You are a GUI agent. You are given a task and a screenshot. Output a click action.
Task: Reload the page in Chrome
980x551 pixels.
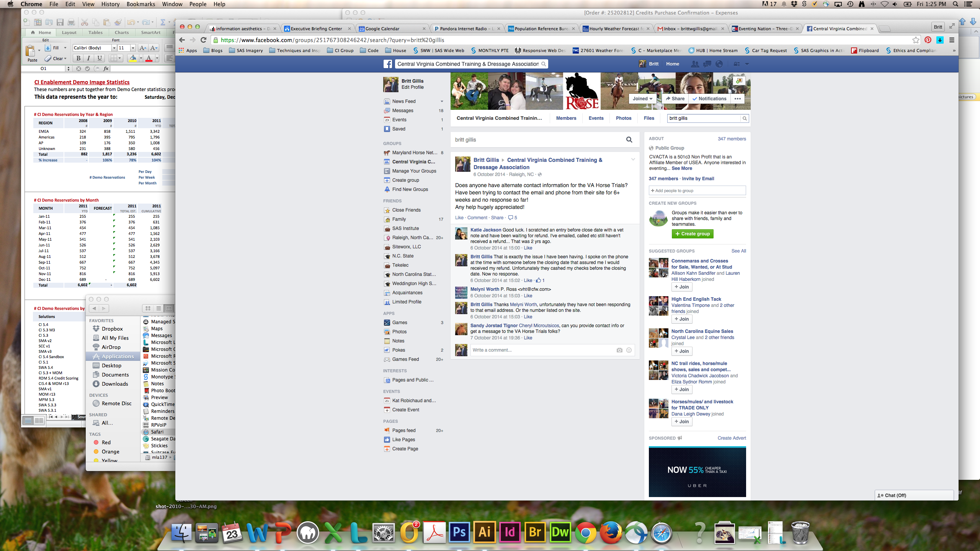[203, 40]
